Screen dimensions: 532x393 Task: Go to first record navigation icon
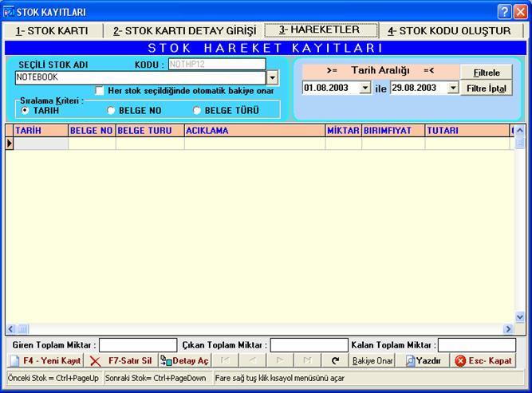click(225, 360)
